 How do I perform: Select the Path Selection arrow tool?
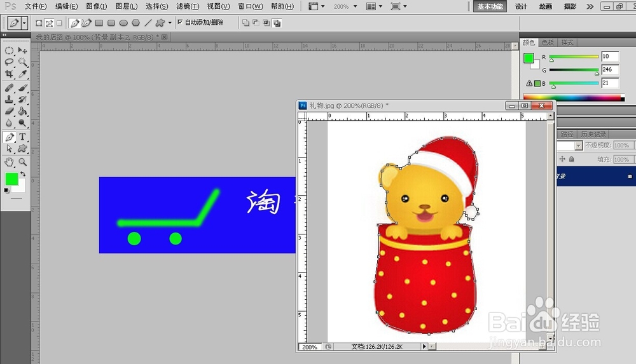(x=9, y=149)
